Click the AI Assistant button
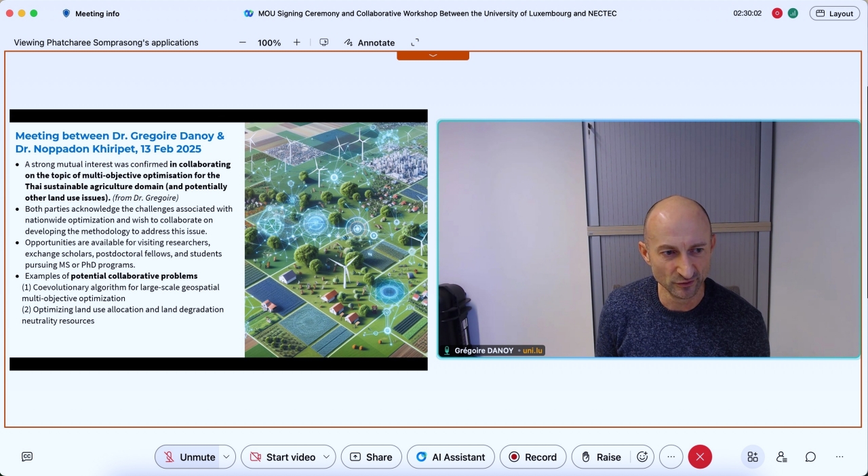The image size is (868, 476). [451, 457]
